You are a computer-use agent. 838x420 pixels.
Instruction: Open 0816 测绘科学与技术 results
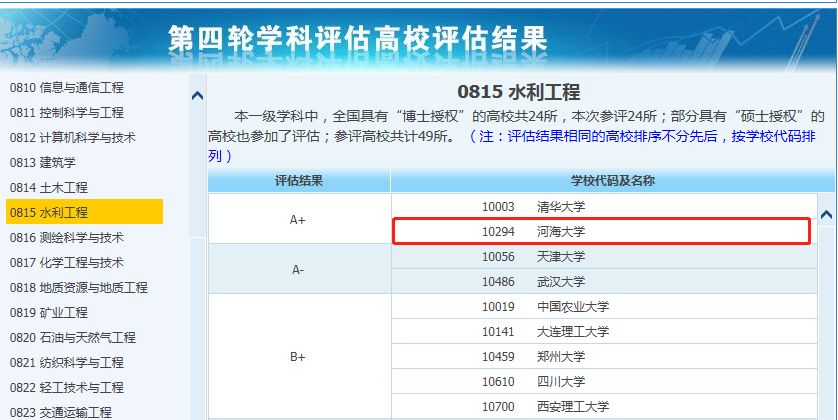pyautogui.click(x=66, y=237)
